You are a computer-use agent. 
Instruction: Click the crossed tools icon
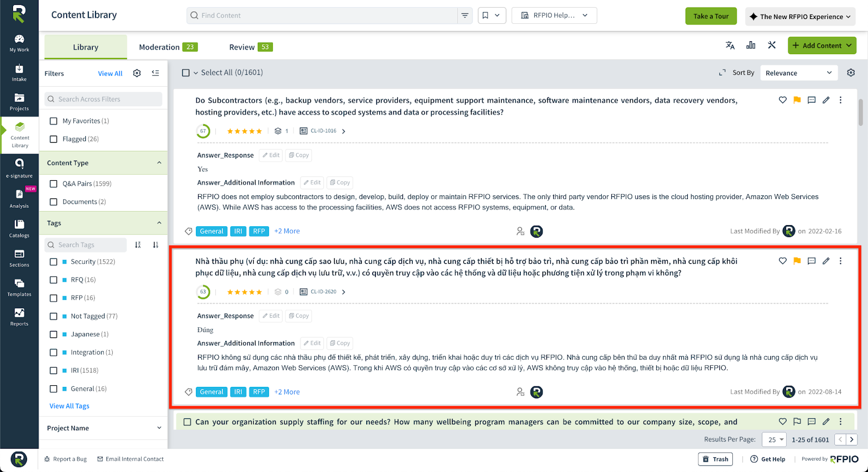tap(771, 46)
